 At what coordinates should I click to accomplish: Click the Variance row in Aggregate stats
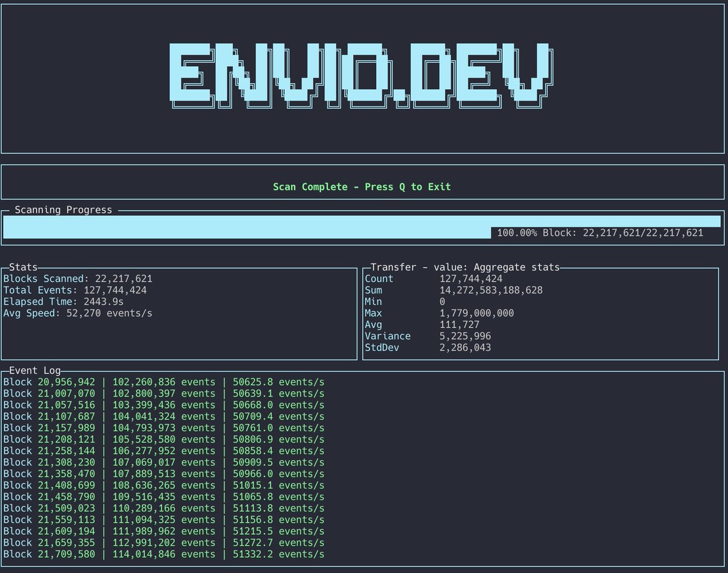(427, 337)
